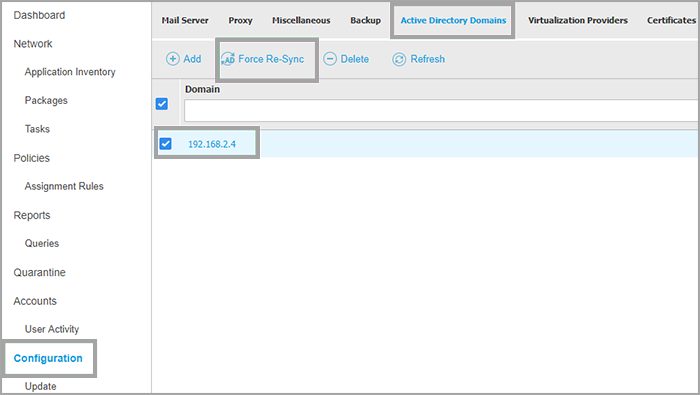Select Assignment Rules under Policies
Image resolution: width=700 pixels, height=395 pixels.
click(64, 186)
